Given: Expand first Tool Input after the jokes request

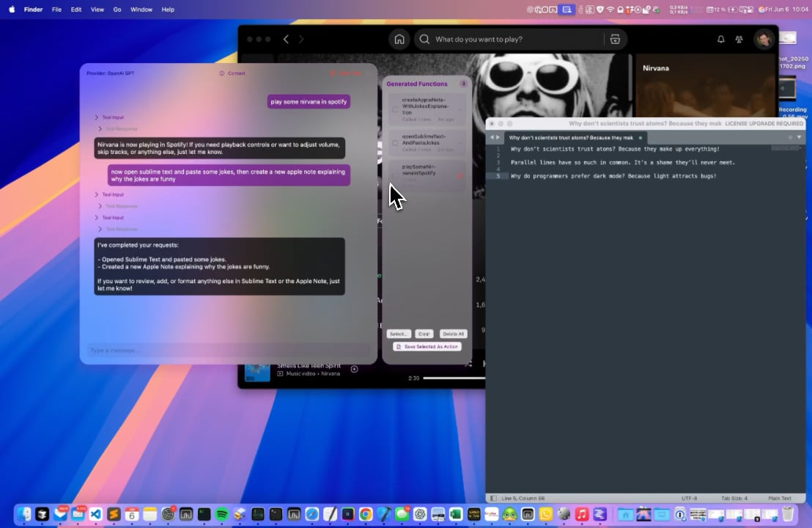Looking at the screenshot, I should 109,194.
